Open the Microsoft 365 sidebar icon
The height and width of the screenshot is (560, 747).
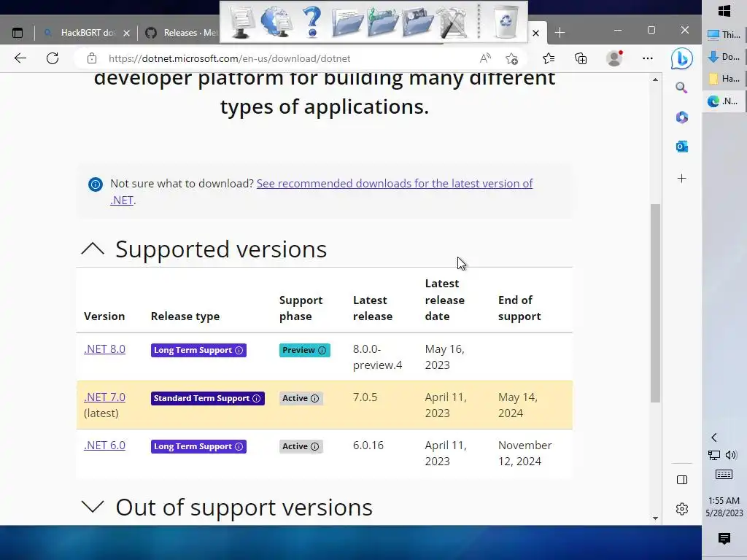(682, 117)
